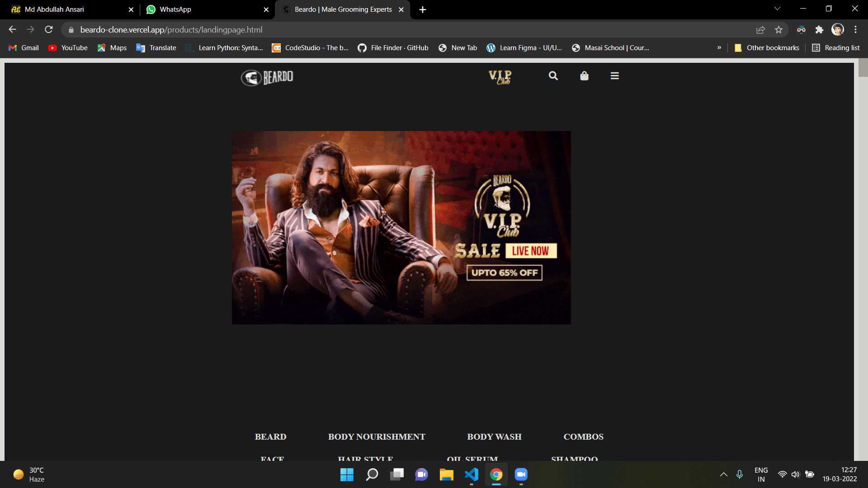Open the clock and date 19-03-2022
Screen dimensions: 868x488
click(x=840, y=474)
